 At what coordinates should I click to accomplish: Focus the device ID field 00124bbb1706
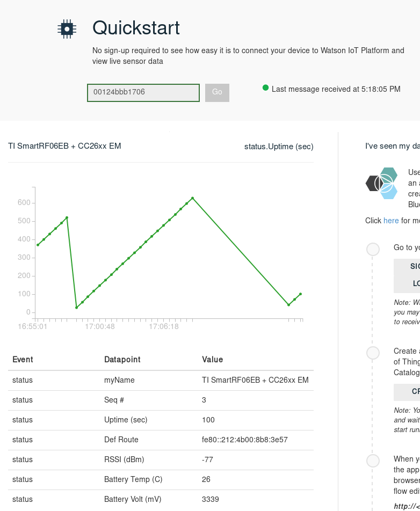pyautogui.click(x=143, y=93)
